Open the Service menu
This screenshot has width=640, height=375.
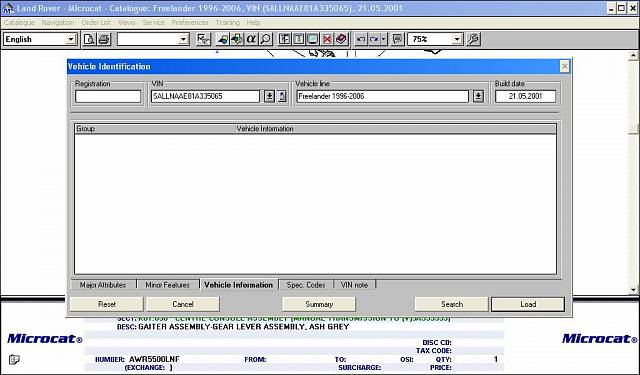[153, 22]
